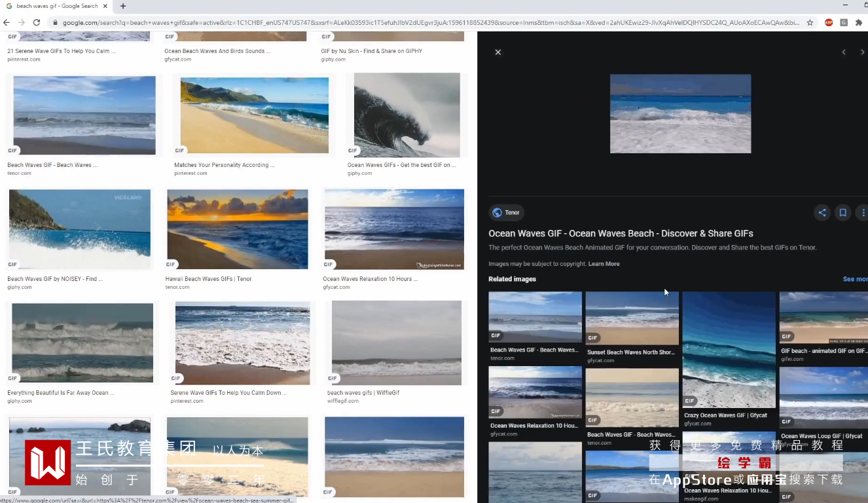View site information via the lock icon
Viewport: 868px width, 503px height.
tap(55, 22)
